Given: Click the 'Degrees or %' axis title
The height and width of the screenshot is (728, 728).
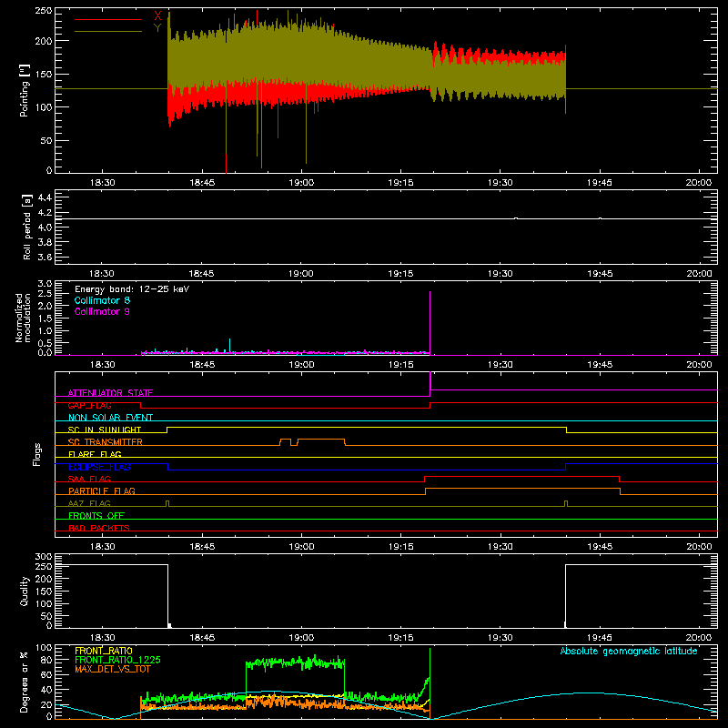Looking at the screenshot, I should (x=25, y=682).
